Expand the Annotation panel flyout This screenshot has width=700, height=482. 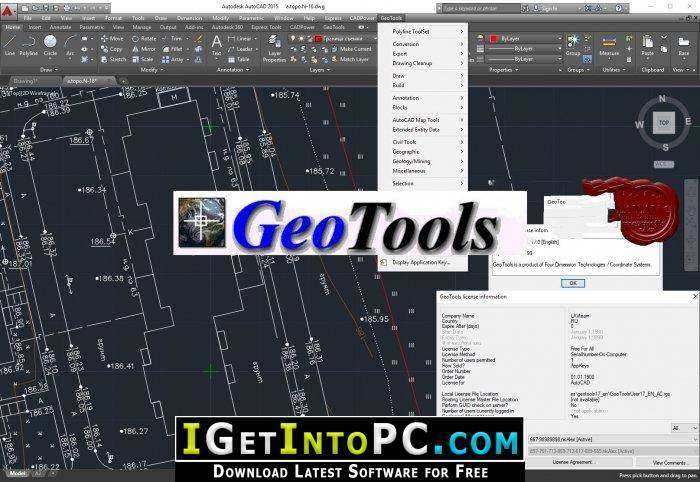233,70
